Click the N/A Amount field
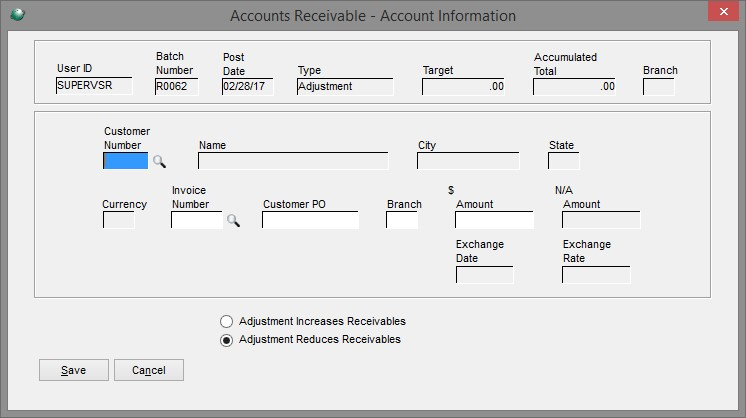746x418 pixels. pos(601,220)
